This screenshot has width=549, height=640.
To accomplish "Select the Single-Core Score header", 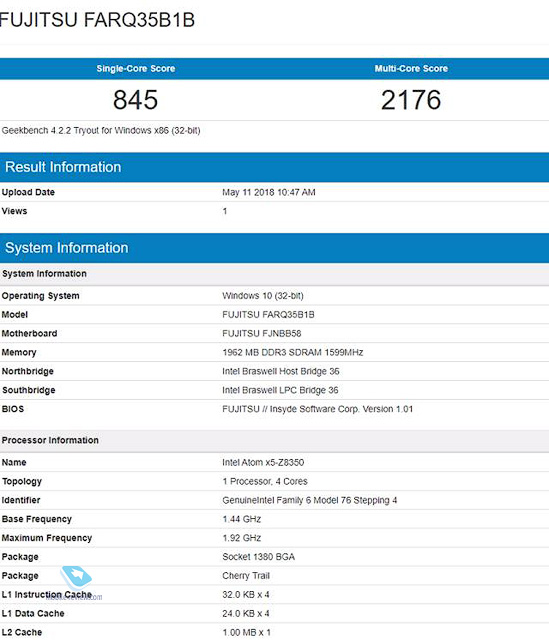I will tap(136, 69).
